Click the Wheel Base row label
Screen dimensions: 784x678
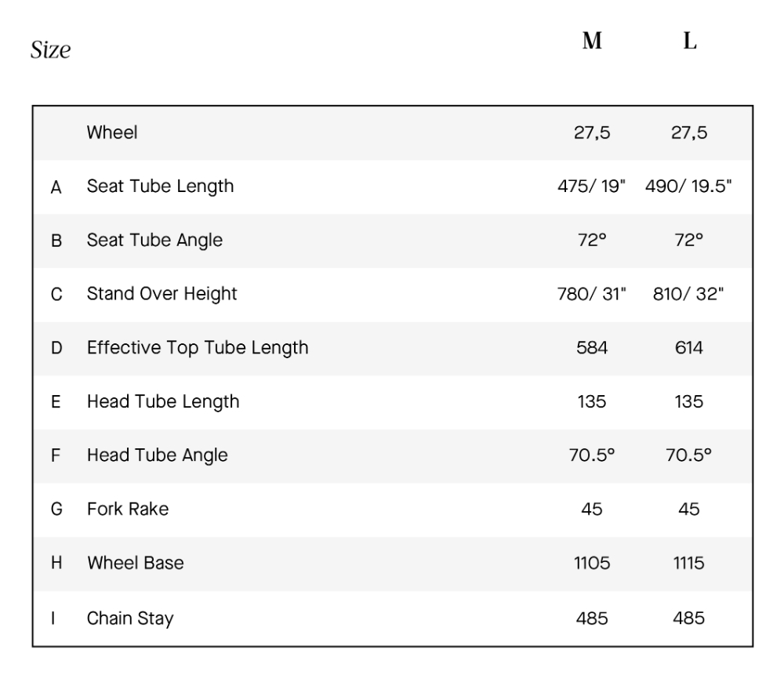pyautogui.click(x=136, y=563)
